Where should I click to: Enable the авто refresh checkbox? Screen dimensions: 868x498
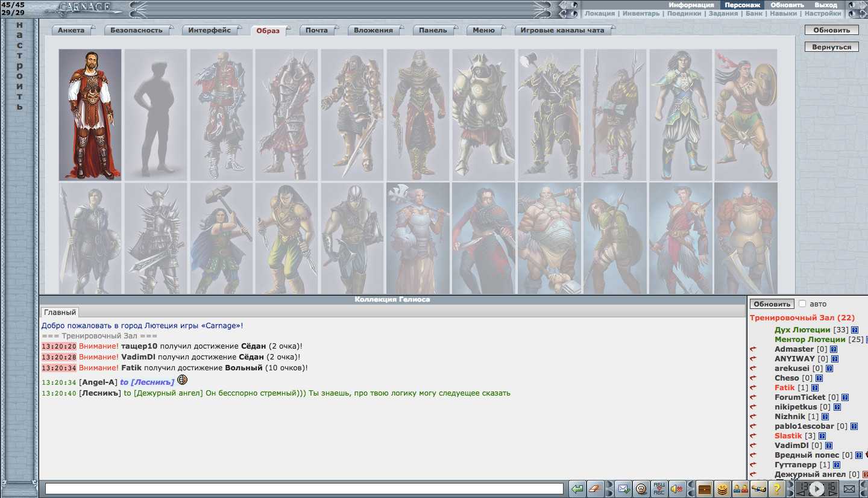802,304
